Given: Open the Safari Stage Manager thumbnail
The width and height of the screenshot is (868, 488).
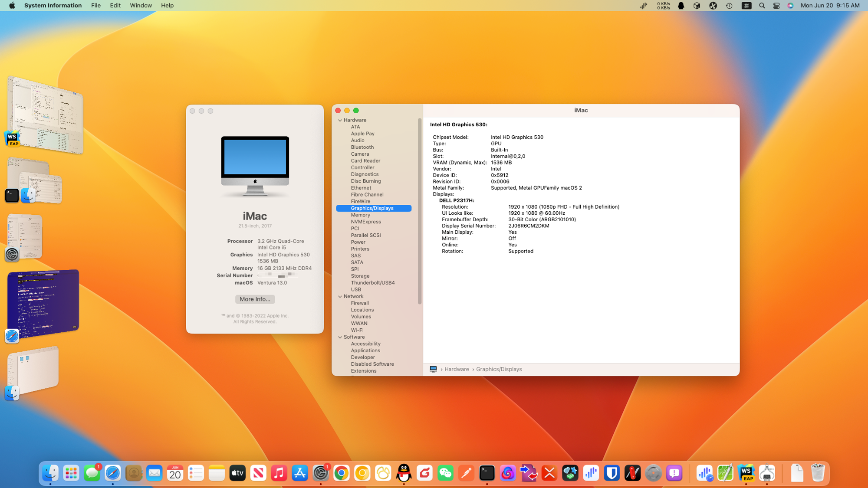Looking at the screenshot, I should point(43,304).
